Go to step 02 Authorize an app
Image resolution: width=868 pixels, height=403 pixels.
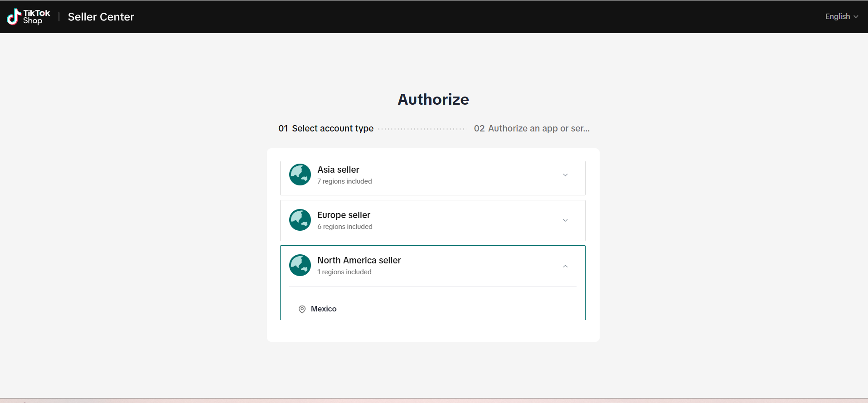pos(532,128)
